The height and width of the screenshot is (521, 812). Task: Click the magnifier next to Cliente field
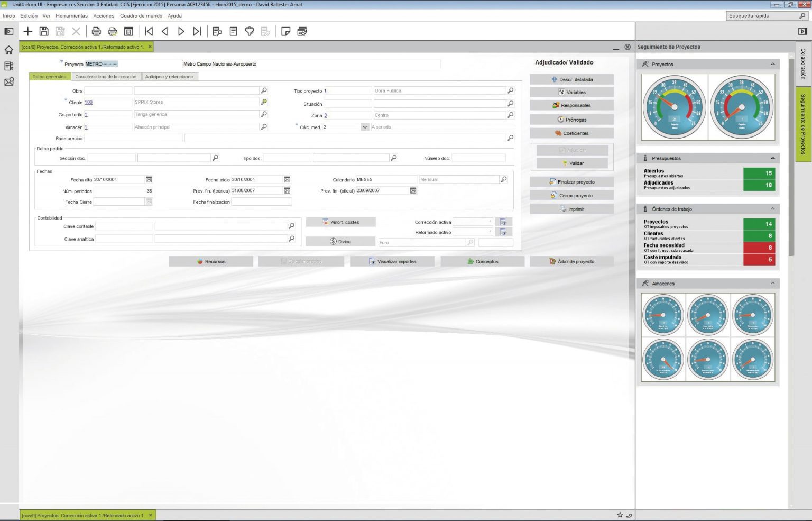(264, 102)
